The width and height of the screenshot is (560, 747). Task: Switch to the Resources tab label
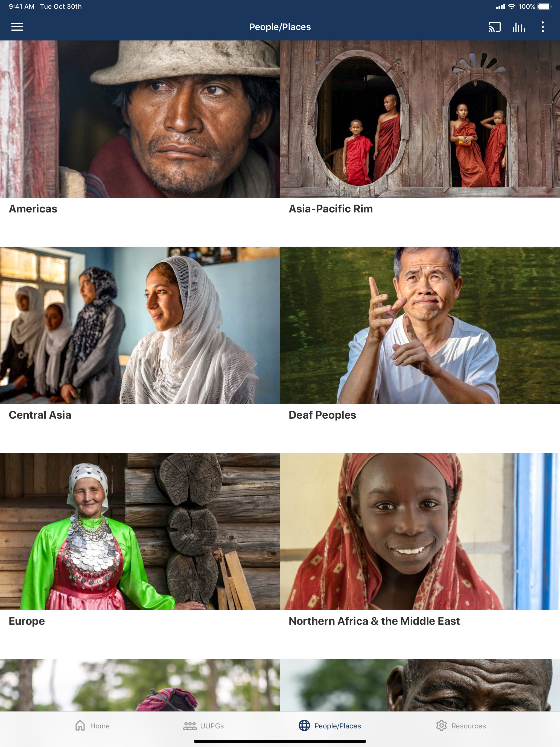[x=468, y=726]
